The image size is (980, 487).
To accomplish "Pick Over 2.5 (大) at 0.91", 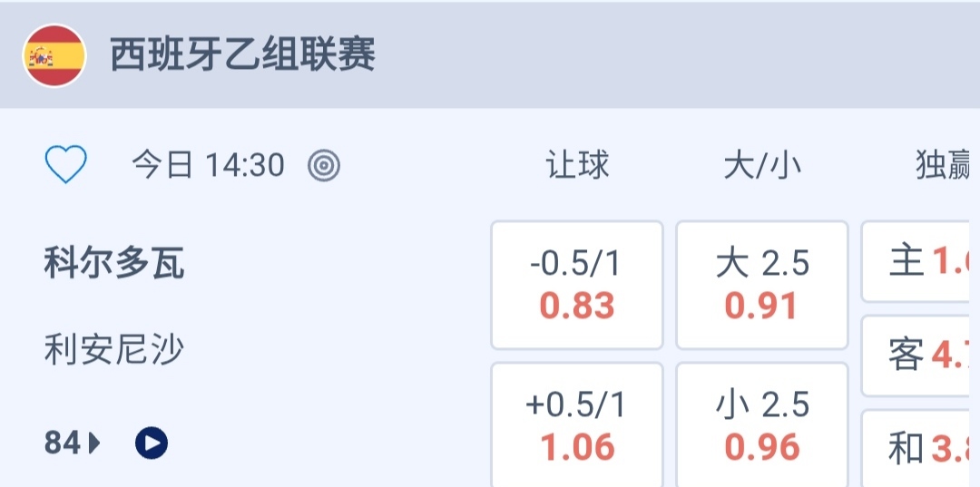I will click(x=762, y=285).
